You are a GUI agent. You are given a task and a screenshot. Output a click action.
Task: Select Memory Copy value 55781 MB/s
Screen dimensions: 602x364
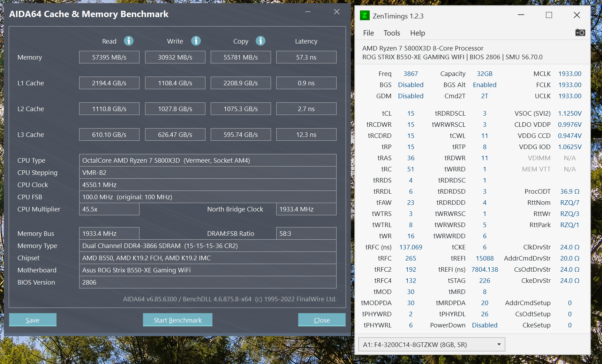click(241, 57)
